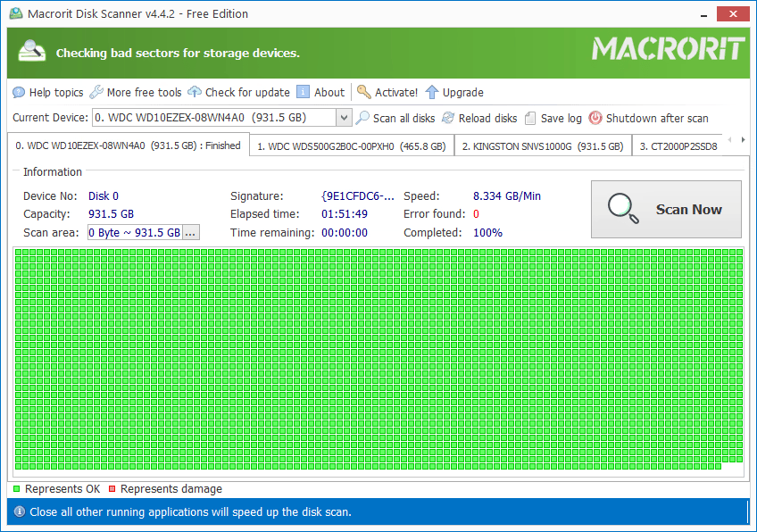This screenshot has width=757, height=532.
Task: Click the green Represents OK legend square
Action: 17,489
